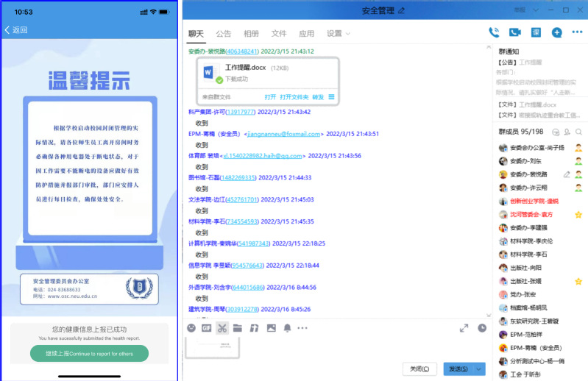This screenshot has height=381, width=588.
Task: Open the emoji picker in chat toolbar
Action: pos(191,328)
